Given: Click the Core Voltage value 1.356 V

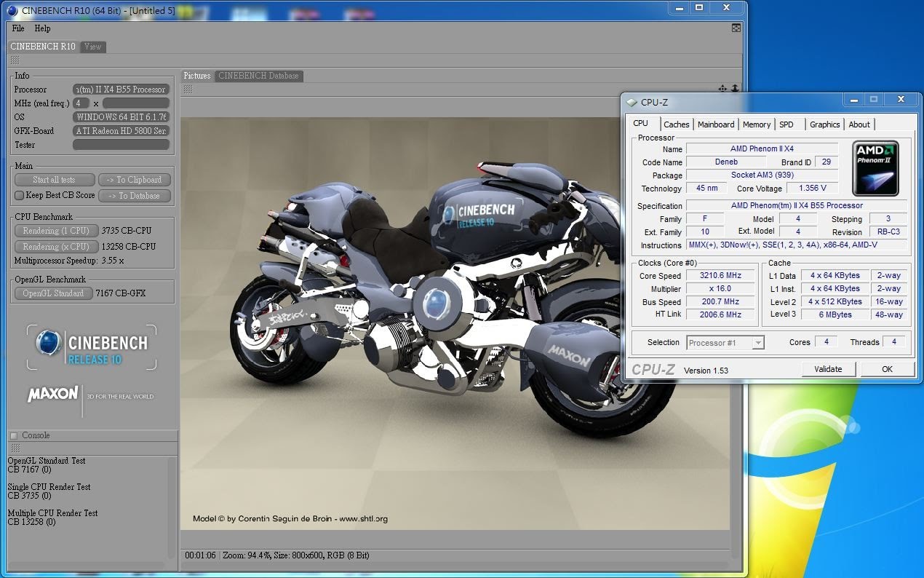Looking at the screenshot, I should pyautogui.click(x=813, y=189).
